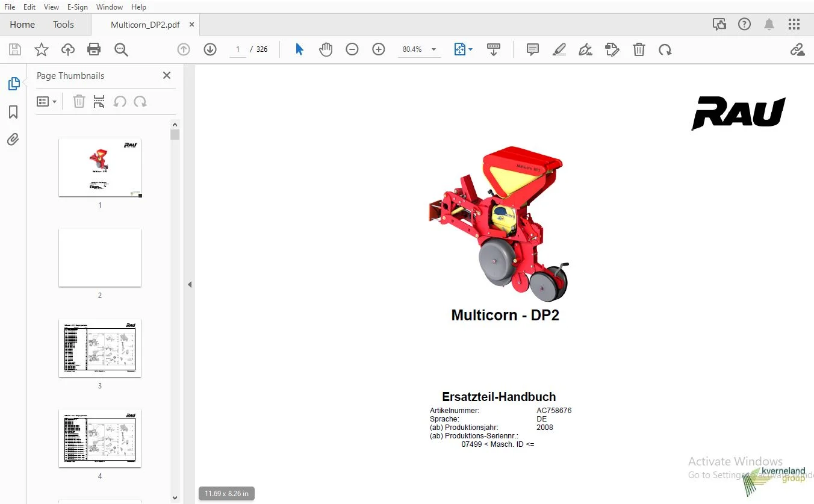Open the find text search tool

pos(121,49)
